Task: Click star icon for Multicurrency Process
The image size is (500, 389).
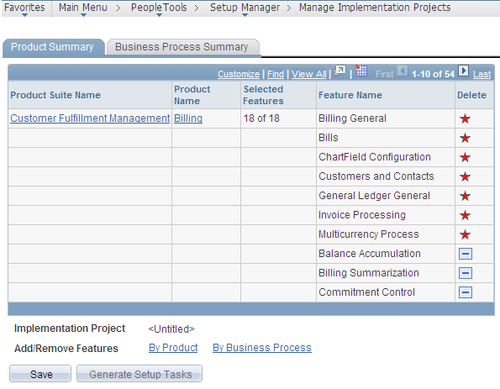Action: (465, 235)
